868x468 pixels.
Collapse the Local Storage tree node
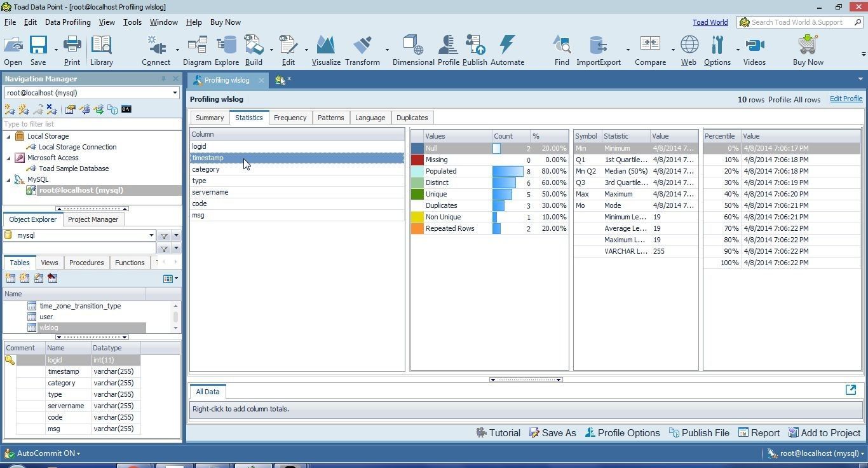[x=9, y=136]
